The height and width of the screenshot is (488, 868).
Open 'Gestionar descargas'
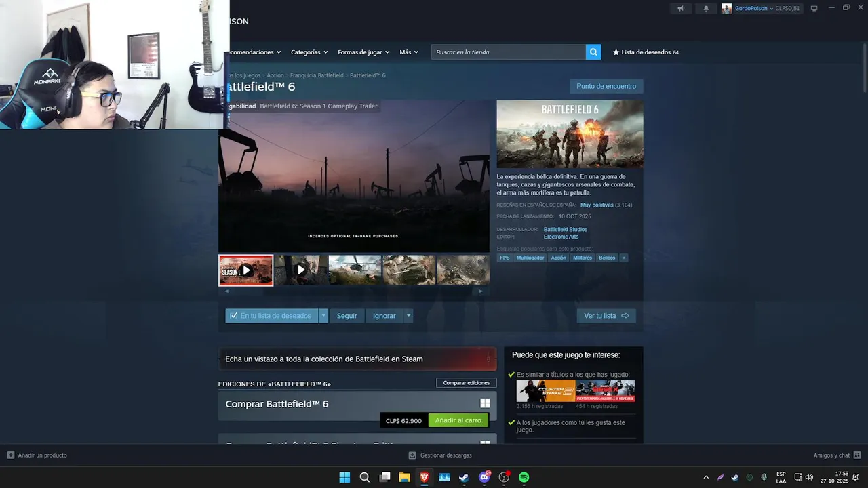tap(440, 455)
